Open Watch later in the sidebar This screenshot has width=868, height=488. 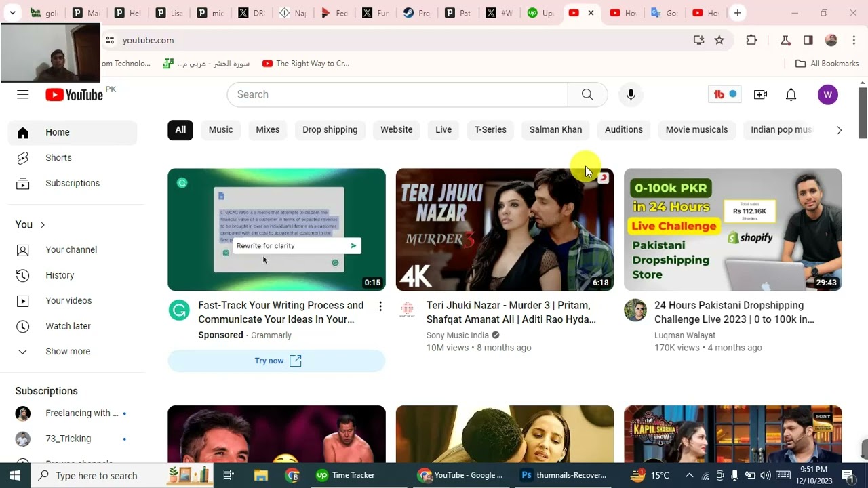point(73,326)
